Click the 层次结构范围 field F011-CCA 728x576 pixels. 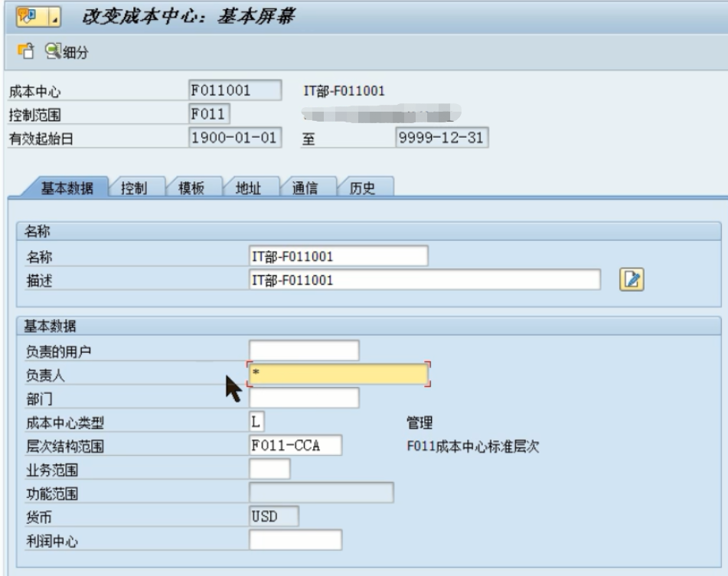(x=295, y=445)
